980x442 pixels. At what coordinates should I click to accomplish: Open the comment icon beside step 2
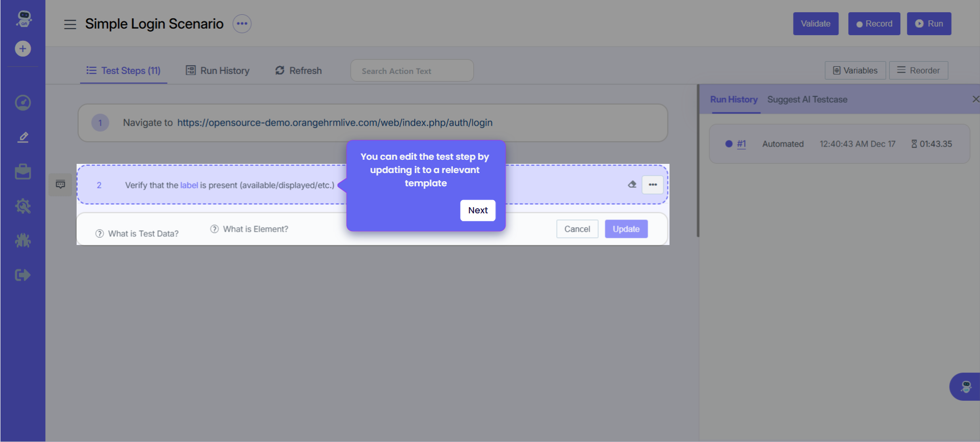(x=60, y=184)
